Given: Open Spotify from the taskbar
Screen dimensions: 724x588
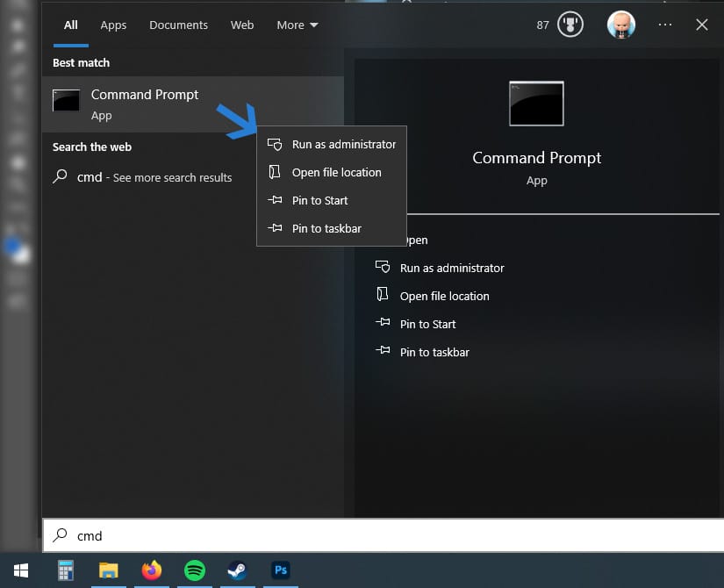Looking at the screenshot, I should point(195,571).
